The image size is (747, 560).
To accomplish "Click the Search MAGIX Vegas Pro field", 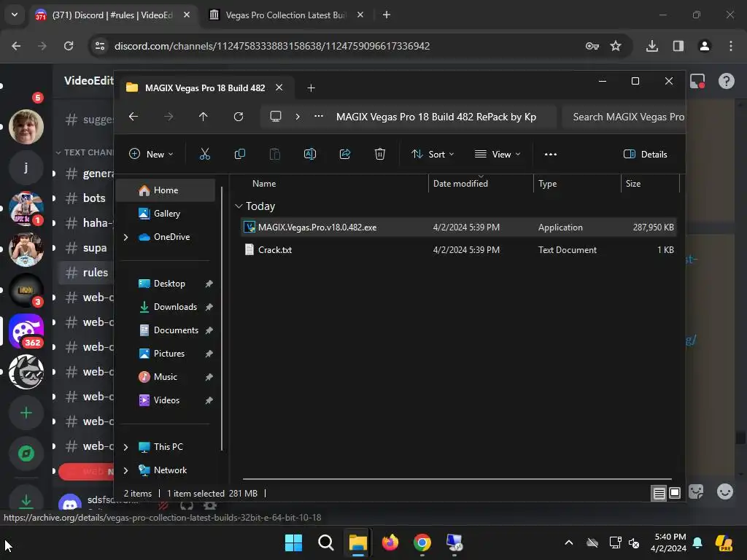I will click(624, 117).
